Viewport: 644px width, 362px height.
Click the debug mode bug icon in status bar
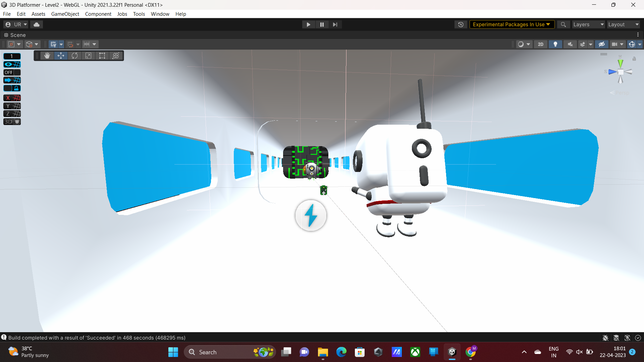[x=605, y=338]
